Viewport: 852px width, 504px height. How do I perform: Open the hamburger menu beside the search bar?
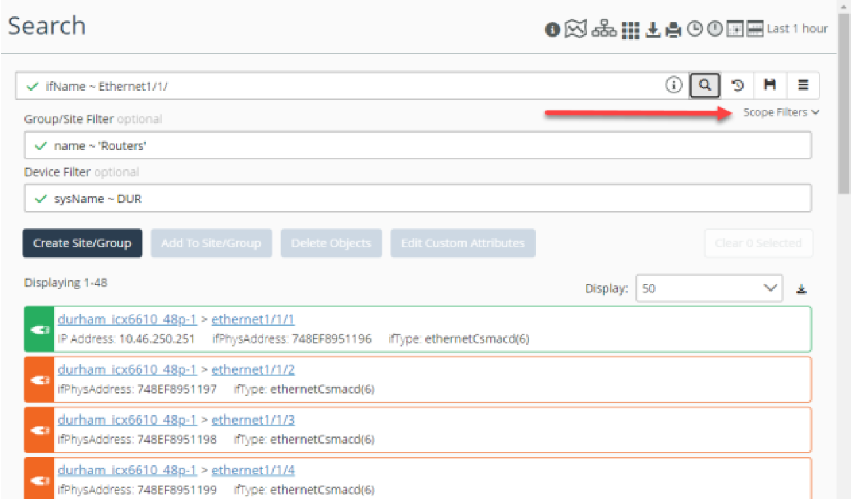[803, 85]
